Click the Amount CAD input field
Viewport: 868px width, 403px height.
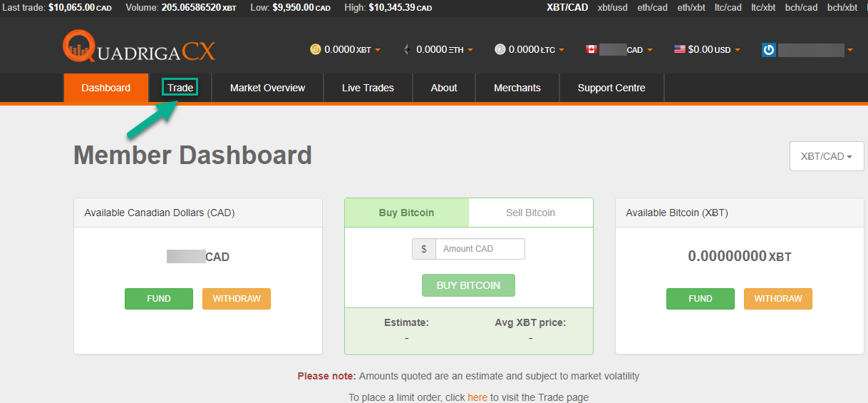point(480,249)
